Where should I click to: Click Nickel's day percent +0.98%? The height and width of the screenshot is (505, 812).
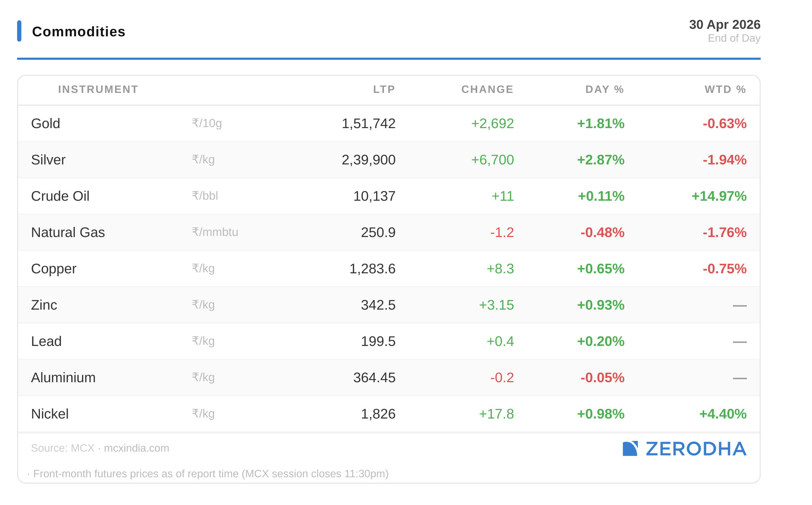600,414
